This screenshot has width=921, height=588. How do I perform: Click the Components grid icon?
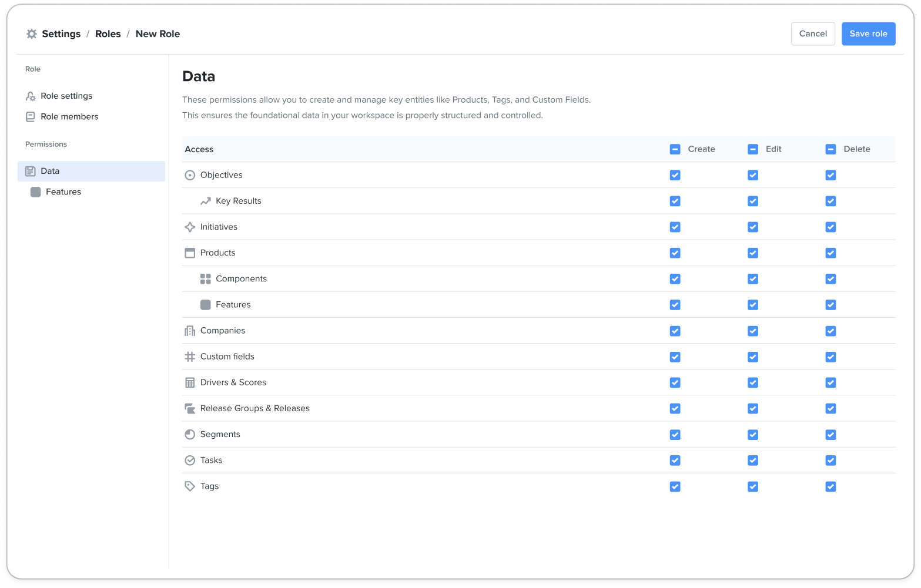point(205,279)
